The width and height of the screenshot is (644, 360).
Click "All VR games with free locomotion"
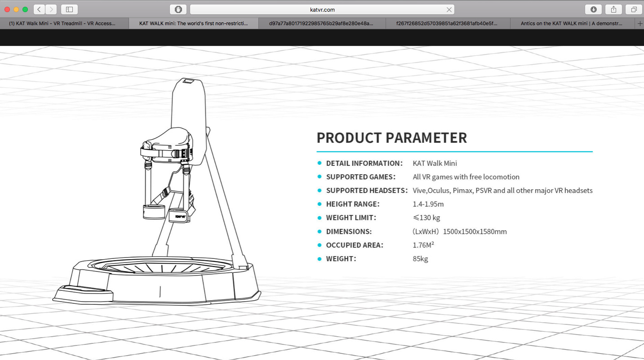coord(466,177)
